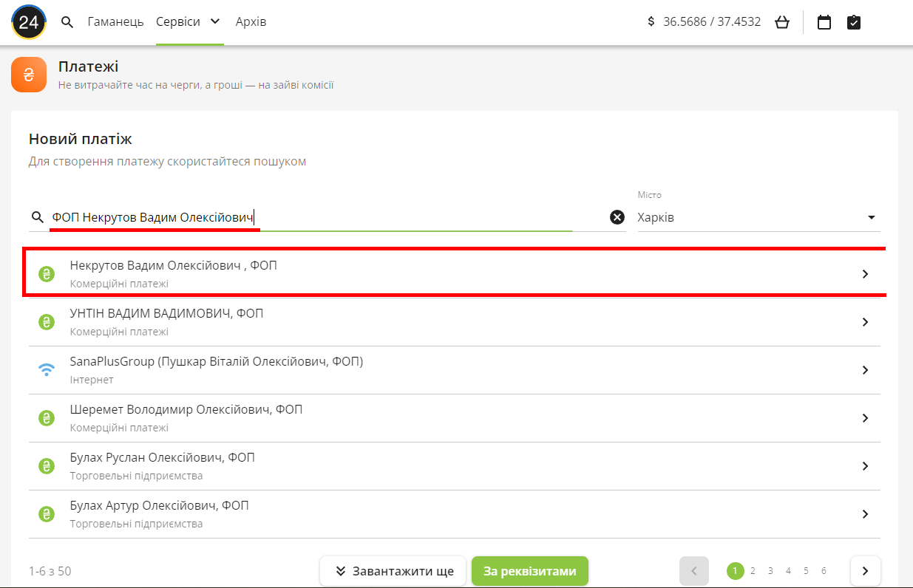Click hryvnia icon beside Шеремет Володимир Олексійович
913x588 pixels.
click(x=47, y=418)
